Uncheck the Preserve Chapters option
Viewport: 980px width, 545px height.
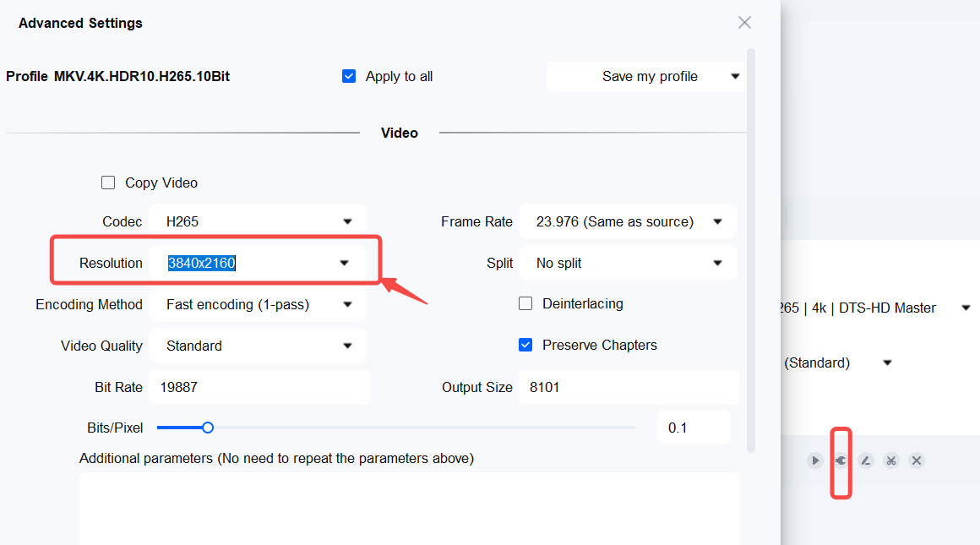coord(525,345)
